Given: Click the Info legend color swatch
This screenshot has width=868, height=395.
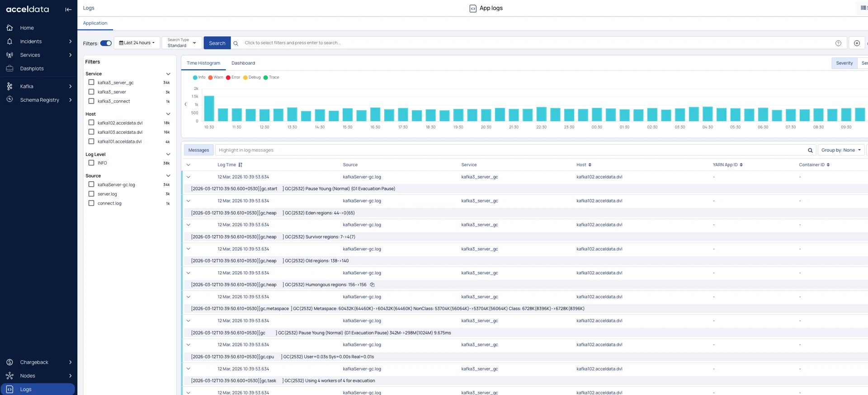Looking at the screenshot, I should point(195,78).
